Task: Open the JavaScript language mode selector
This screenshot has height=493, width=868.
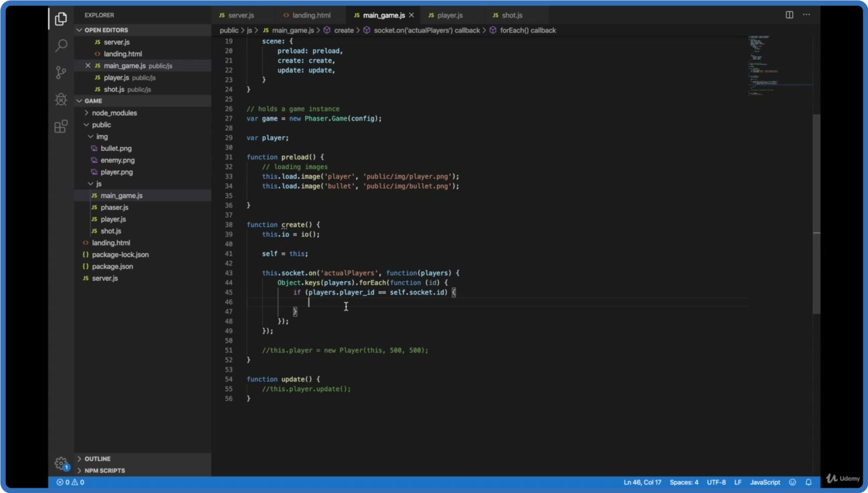Action: pos(764,482)
